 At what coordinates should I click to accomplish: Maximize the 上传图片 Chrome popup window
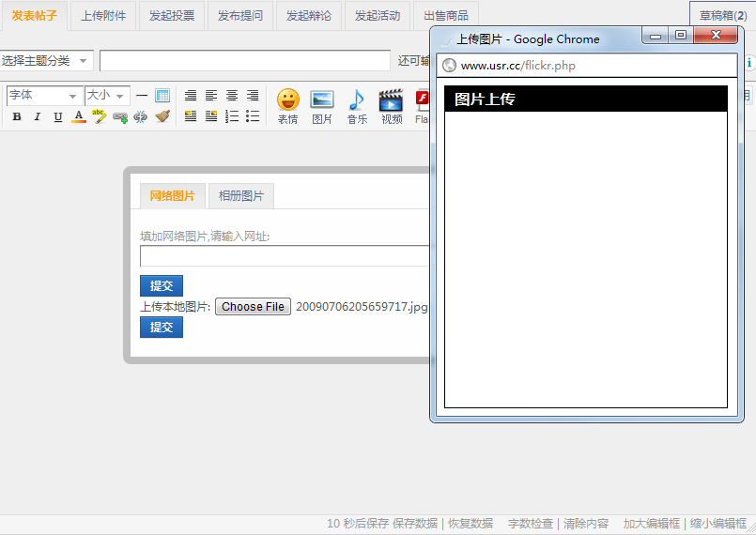pos(681,35)
